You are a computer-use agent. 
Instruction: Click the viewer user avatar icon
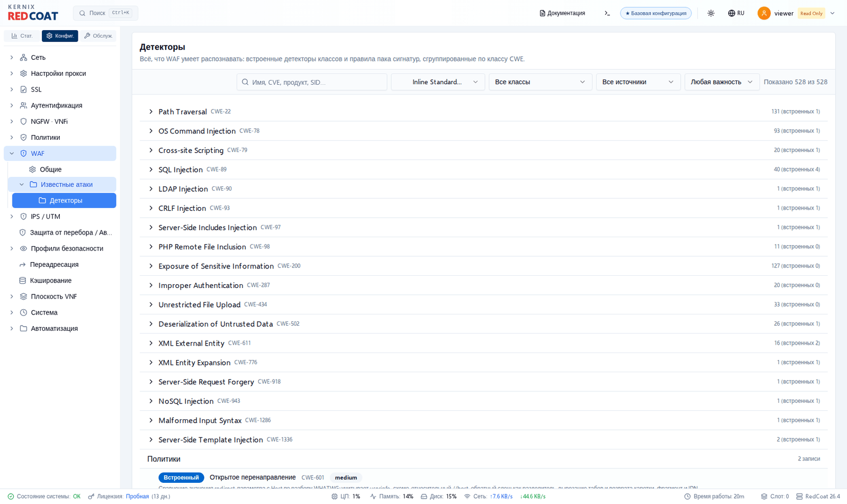(x=764, y=13)
